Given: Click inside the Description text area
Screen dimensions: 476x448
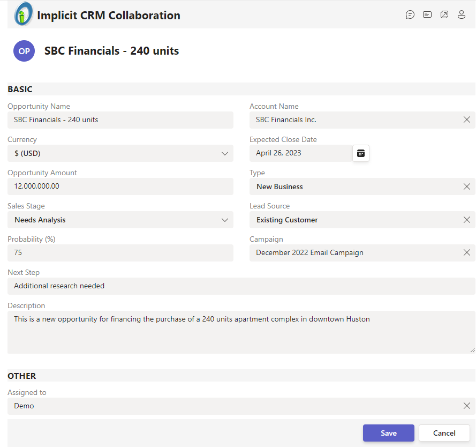Looking at the screenshot, I should click(241, 332).
